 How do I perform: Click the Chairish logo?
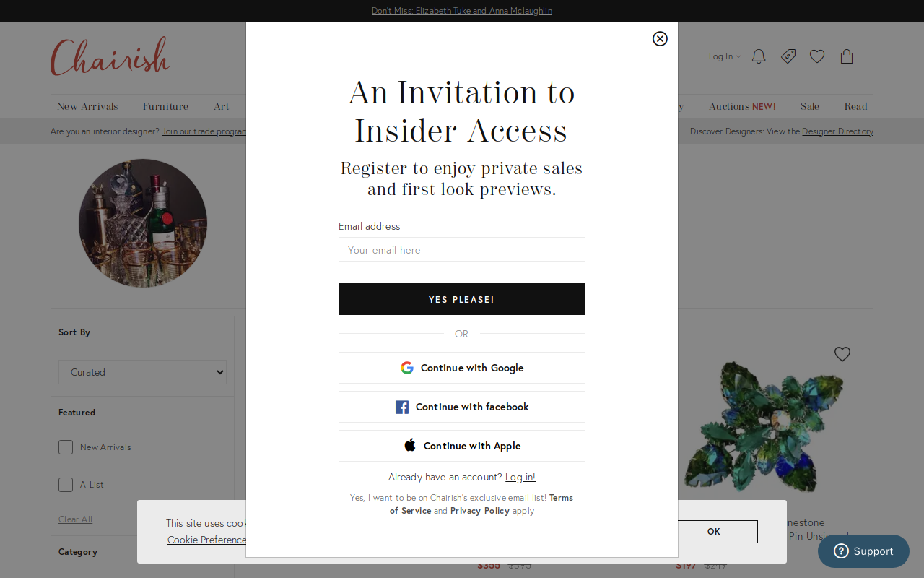coord(110,56)
